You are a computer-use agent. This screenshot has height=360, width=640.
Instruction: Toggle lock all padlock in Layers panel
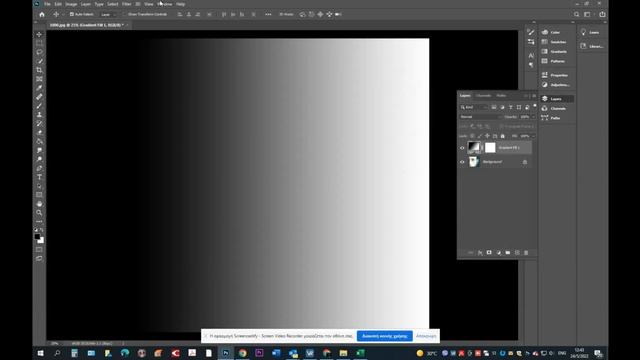click(503, 136)
